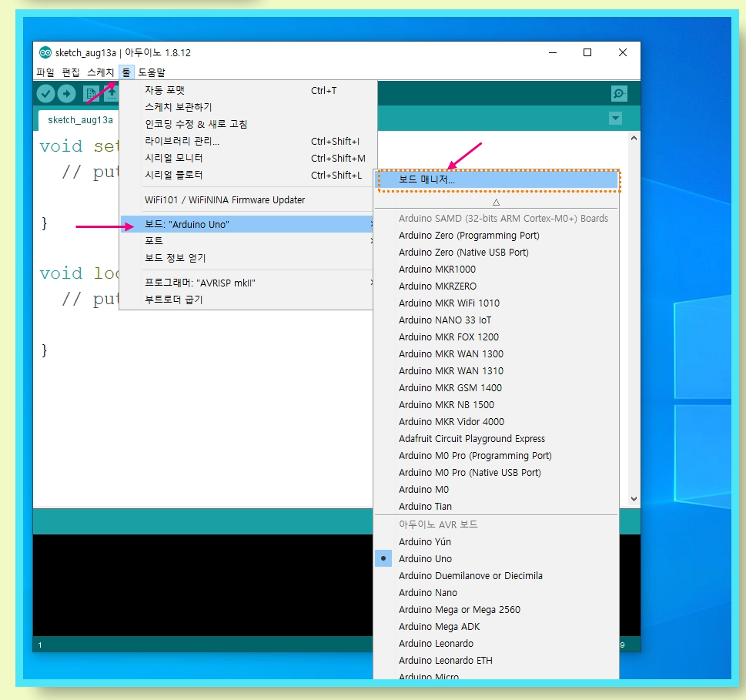Expand the 보드: "Arduino Uno" submenu
Screen dimensions: 746x700
click(x=246, y=224)
